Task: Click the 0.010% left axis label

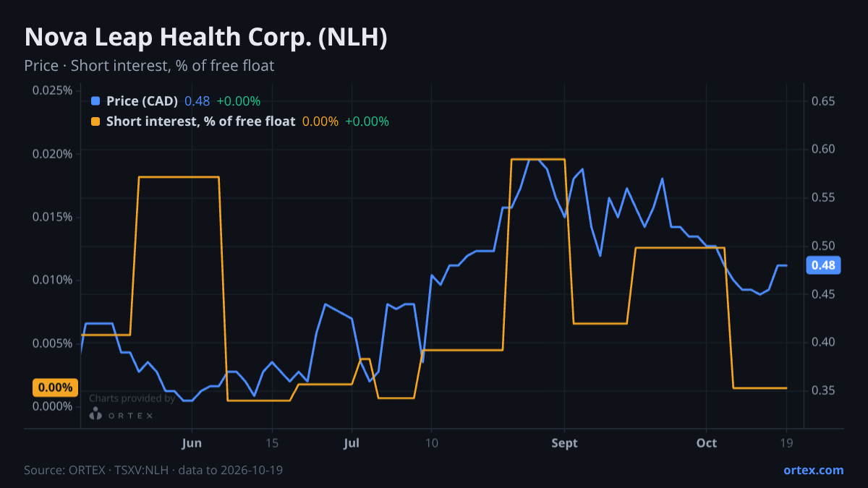Action: click(53, 280)
